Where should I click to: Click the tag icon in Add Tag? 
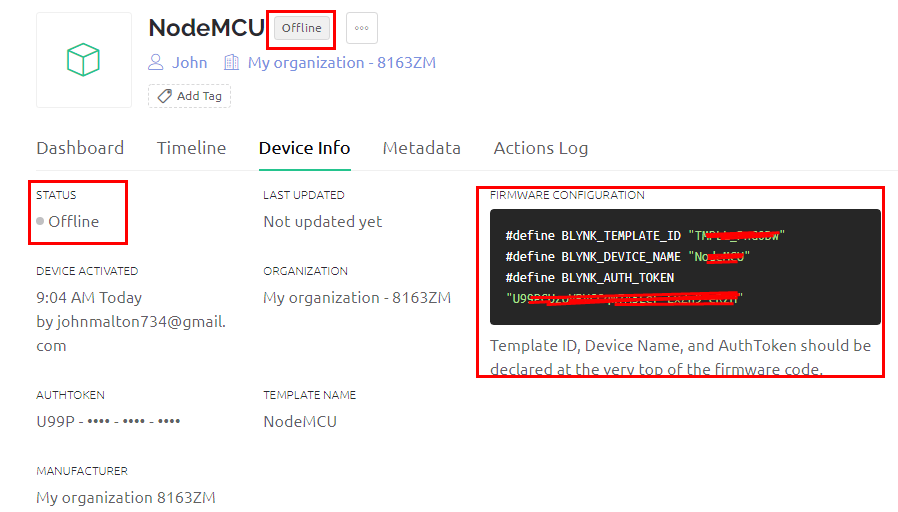[x=165, y=96]
